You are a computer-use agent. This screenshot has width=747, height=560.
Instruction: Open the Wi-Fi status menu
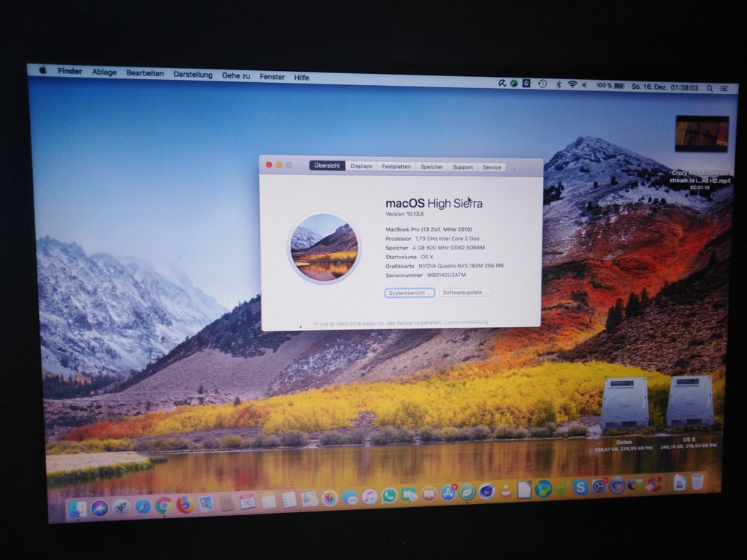click(x=572, y=84)
